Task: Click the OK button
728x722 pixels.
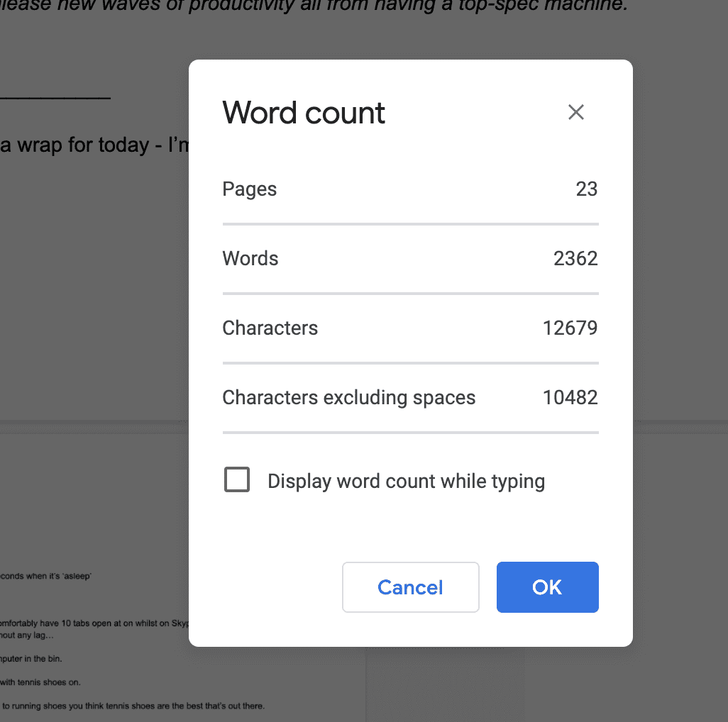Action: 547,587
